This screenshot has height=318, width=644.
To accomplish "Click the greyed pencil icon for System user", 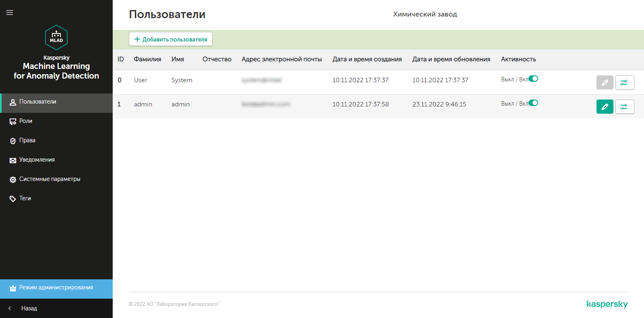I will (605, 83).
